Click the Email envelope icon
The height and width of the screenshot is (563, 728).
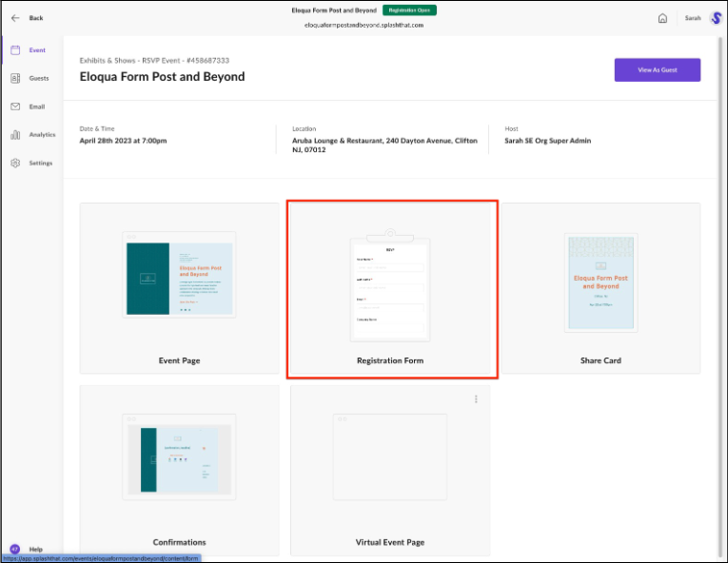click(x=15, y=107)
